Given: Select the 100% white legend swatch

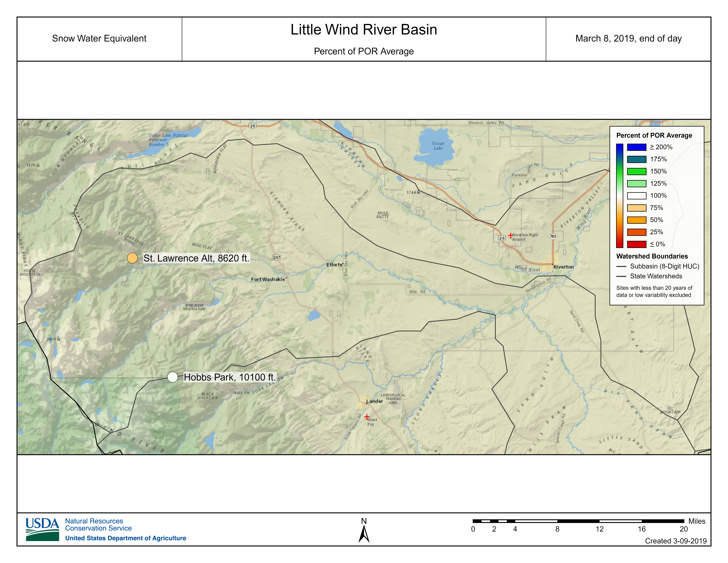Looking at the screenshot, I should (637, 196).
